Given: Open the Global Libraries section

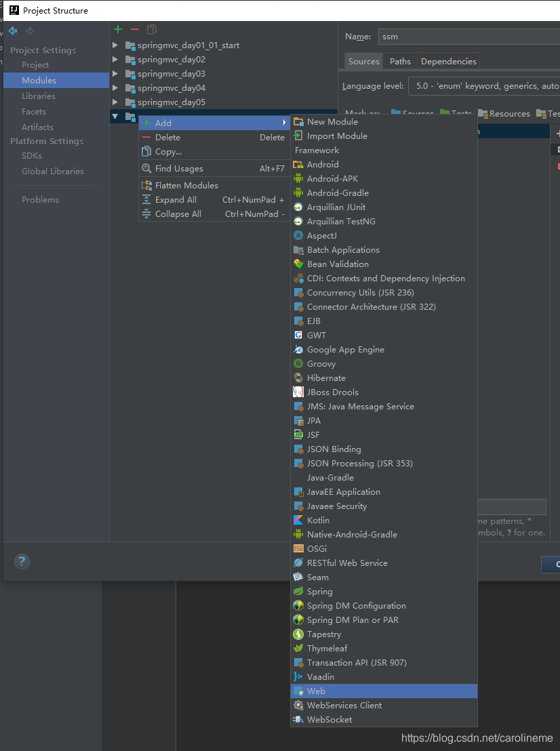Looking at the screenshot, I should pyautogui.click(x=56, y=171).
